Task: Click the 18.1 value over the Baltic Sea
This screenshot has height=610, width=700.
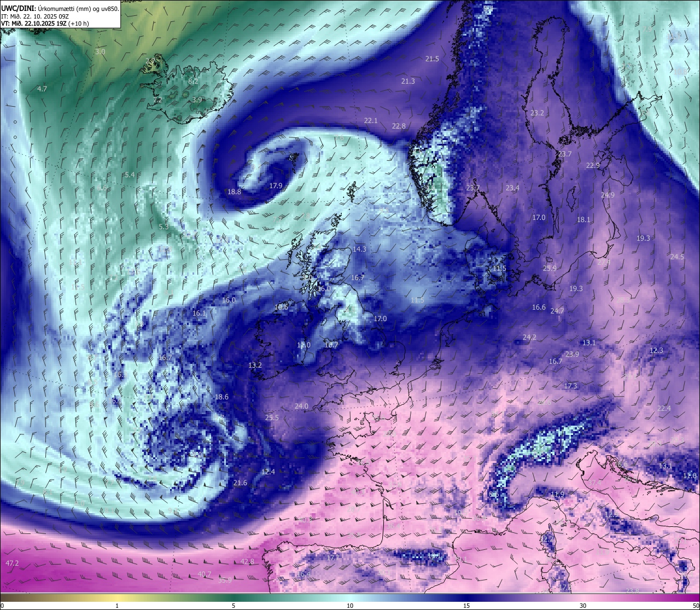Action: [584, 219]
